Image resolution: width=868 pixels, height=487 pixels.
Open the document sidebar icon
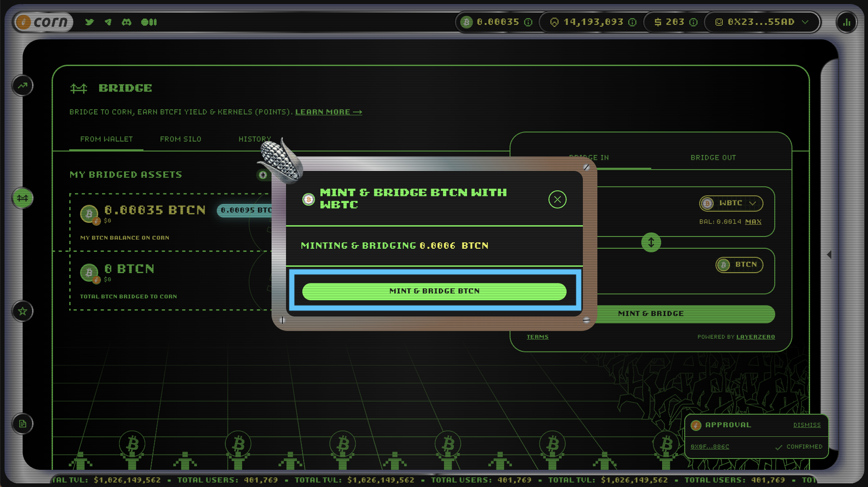pos(23,424)
